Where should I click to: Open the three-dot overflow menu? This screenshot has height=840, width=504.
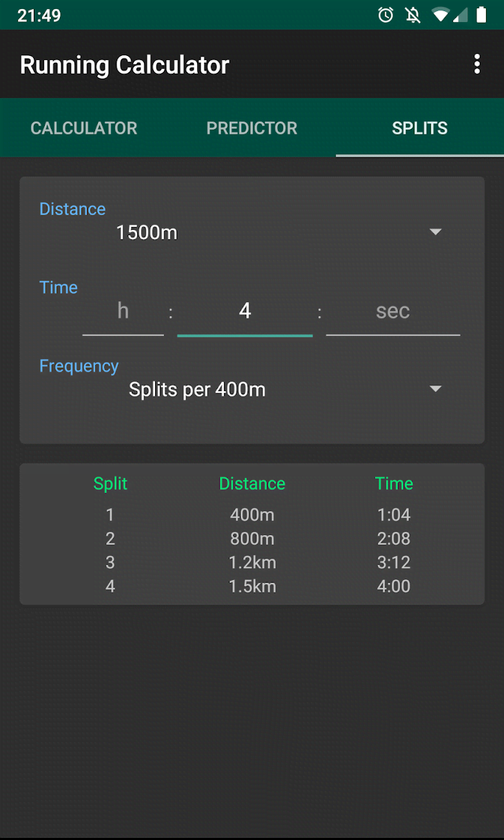pos(476,65)
